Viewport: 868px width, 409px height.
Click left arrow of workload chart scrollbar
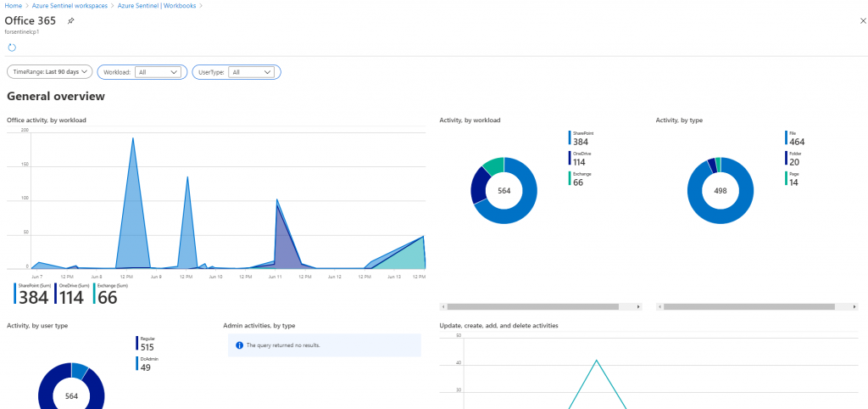442,306
